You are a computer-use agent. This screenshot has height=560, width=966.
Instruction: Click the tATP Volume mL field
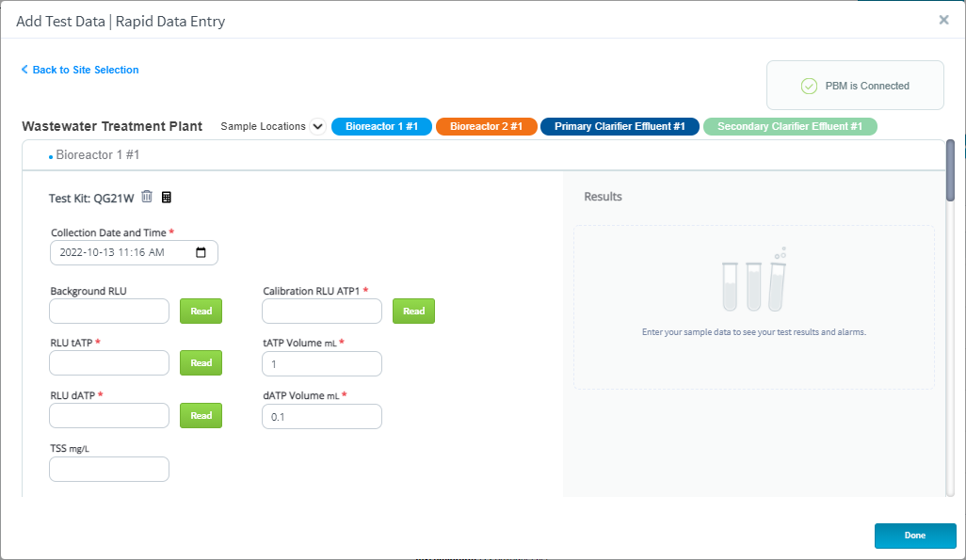pos(322,364)
